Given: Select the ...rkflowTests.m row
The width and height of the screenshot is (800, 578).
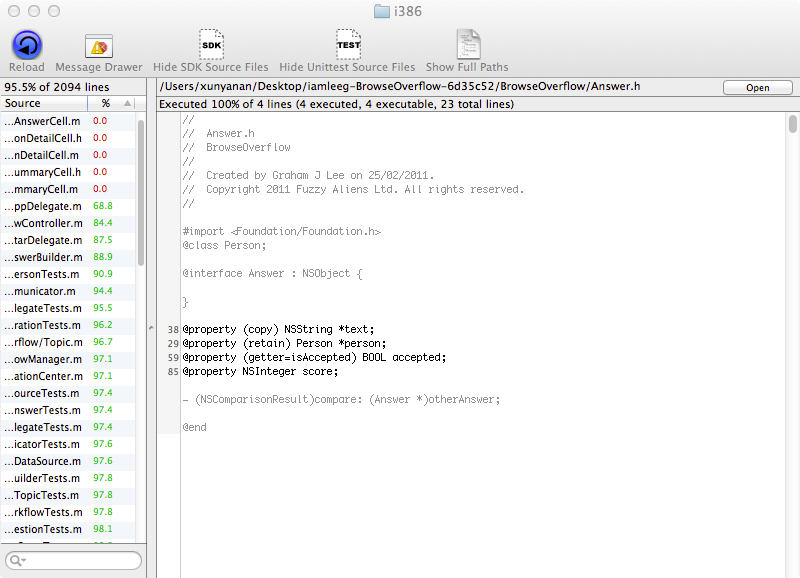Looking at the screenshot, I should [67, 512].
